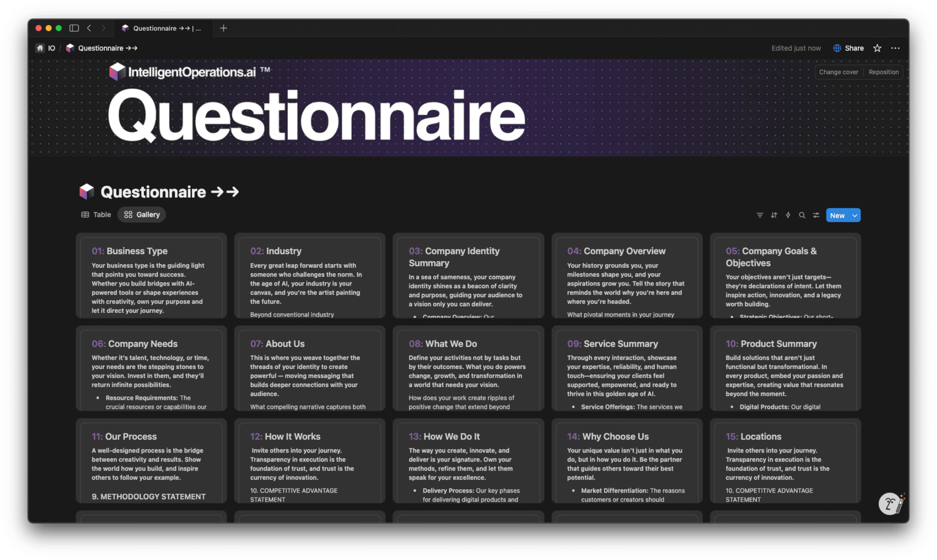Select the Gallery view toggle

[142, 214]
